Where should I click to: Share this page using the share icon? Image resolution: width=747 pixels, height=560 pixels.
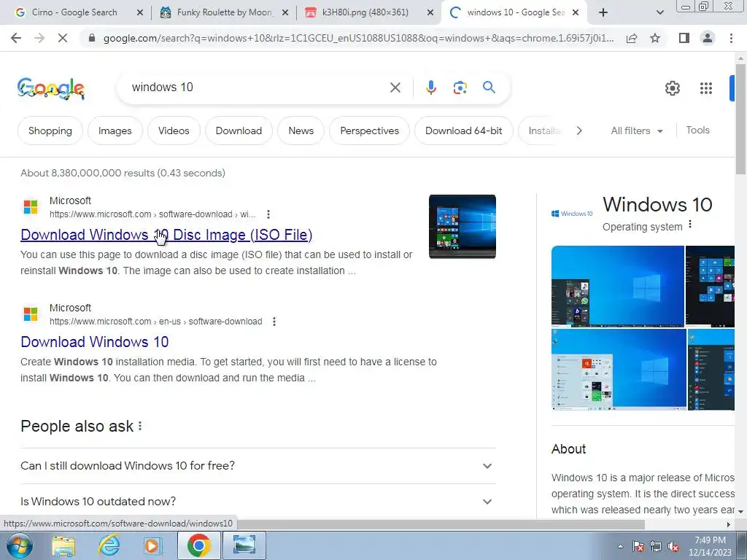[632, 38]
